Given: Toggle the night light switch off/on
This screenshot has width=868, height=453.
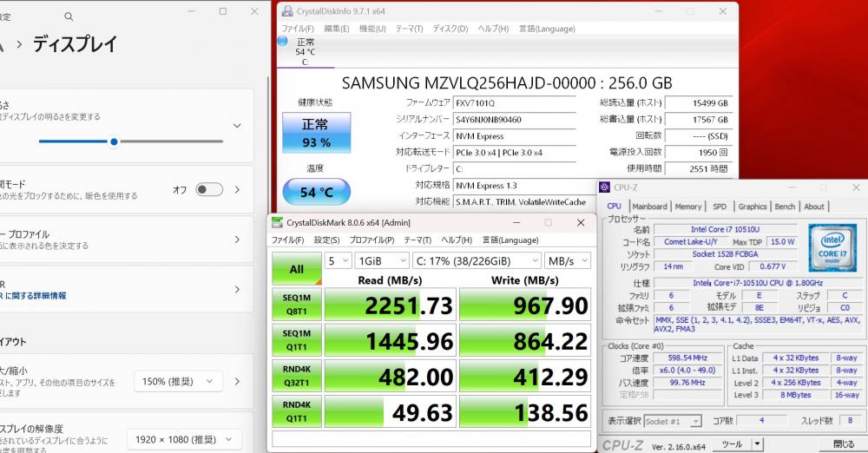Looking at the screenshot, I should pos(209,189).
